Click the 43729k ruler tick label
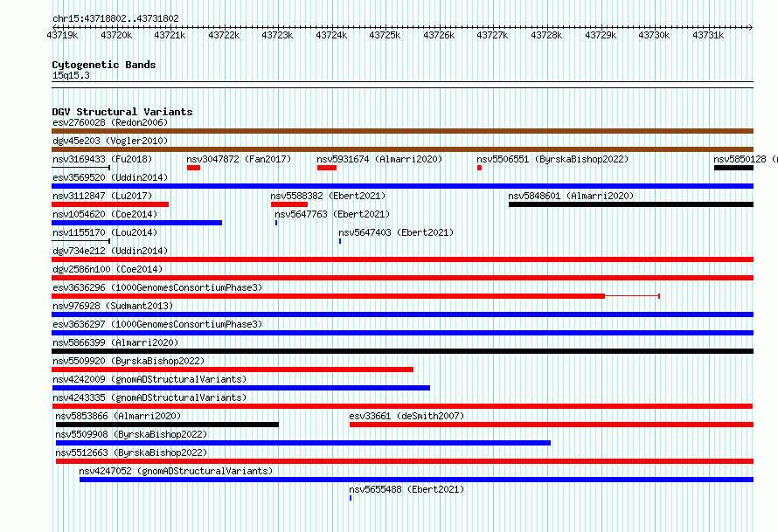778x532 pixels. [x=601, y=35]
